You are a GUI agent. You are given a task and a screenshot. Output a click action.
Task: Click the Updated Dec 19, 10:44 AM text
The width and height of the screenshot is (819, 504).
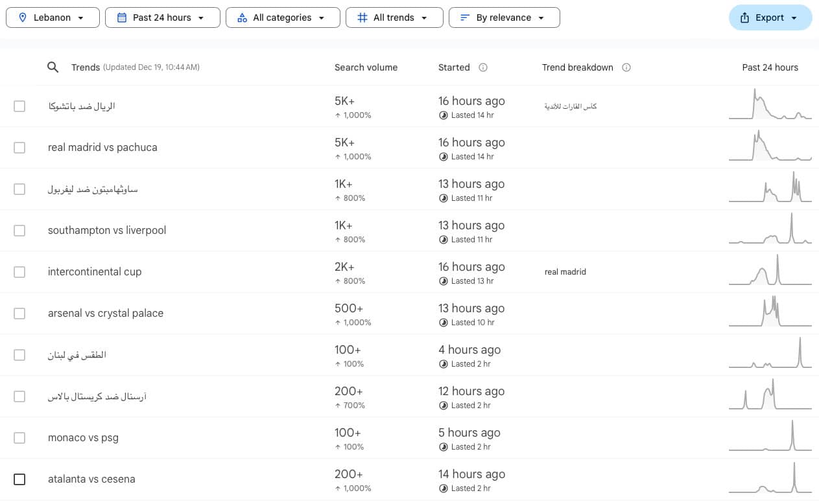pos(151,67)
